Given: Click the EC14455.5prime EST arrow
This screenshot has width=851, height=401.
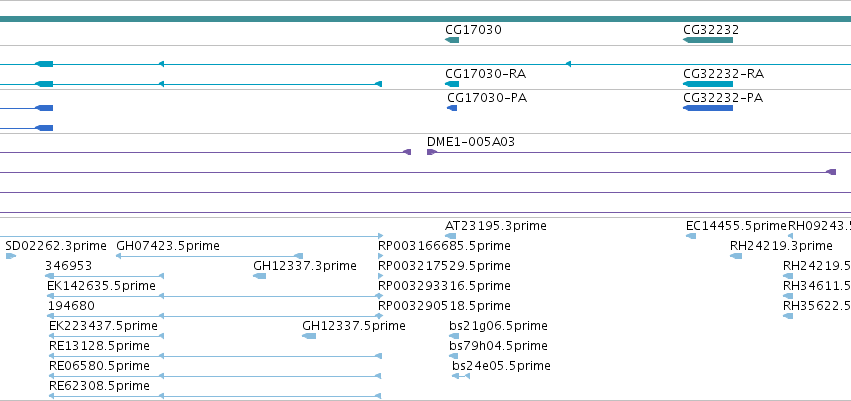Looking at the screenshot, I should click(691, 236).
